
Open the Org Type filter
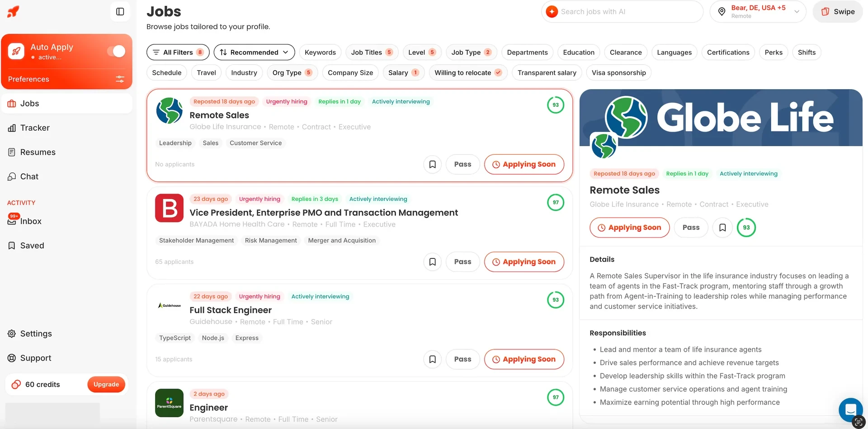[292, 72]
